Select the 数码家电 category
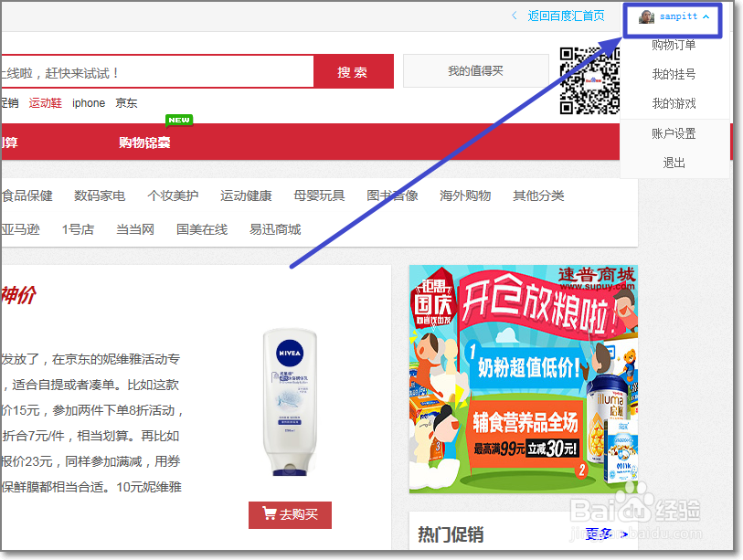 pyautogui.click(x=100, y=195)
